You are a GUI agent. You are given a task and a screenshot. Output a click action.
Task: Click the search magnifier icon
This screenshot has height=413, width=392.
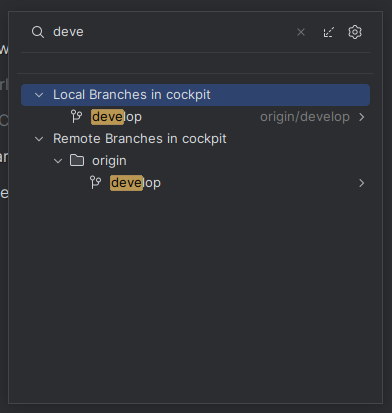pos(38,32)
